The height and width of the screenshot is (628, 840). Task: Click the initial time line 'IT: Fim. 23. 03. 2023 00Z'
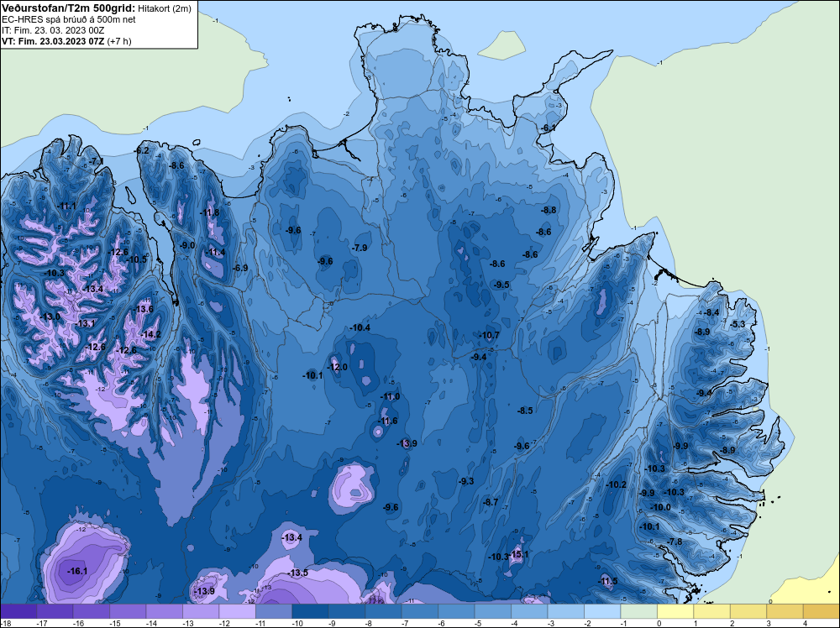(53, 30)
